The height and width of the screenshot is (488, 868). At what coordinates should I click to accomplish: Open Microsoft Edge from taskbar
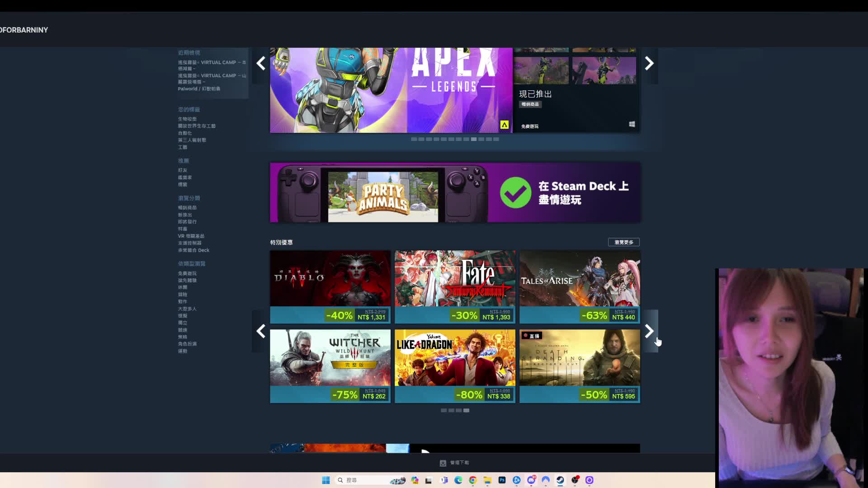click(x=458, y=480)
